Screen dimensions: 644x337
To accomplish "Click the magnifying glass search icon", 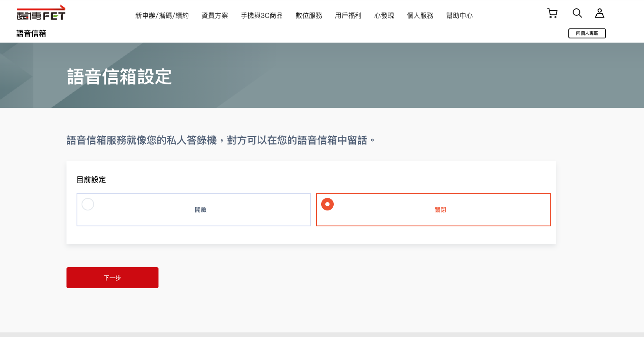I will click(x=577, y=13).
